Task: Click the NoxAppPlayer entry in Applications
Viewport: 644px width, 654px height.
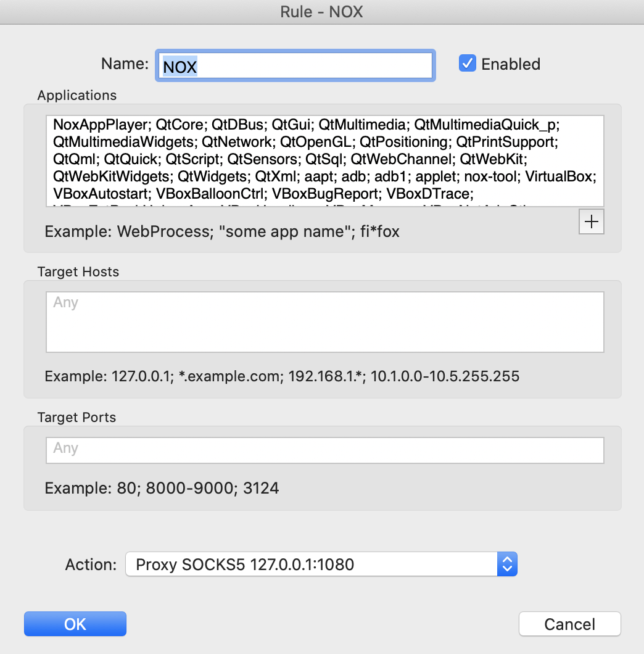Action: pos(100,125)
